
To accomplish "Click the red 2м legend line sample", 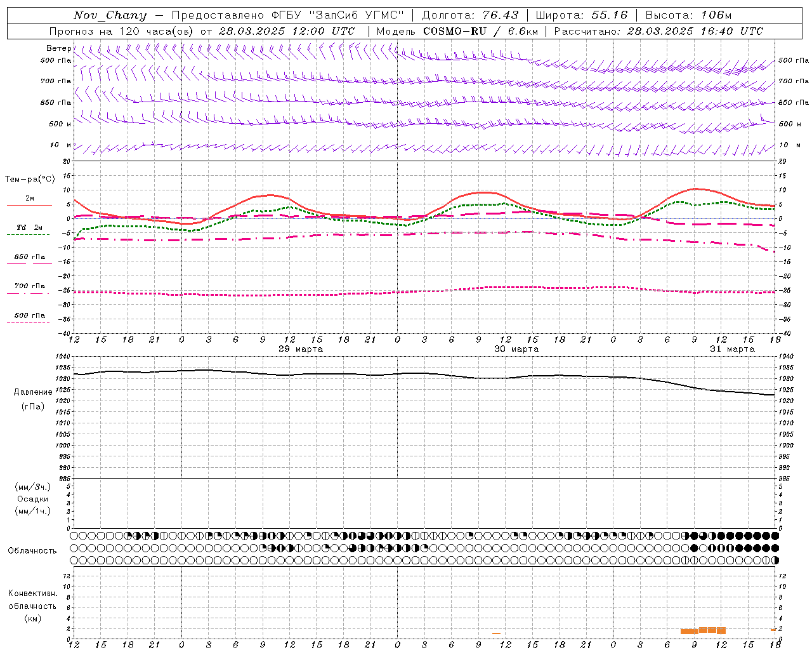I will [29, 205].
